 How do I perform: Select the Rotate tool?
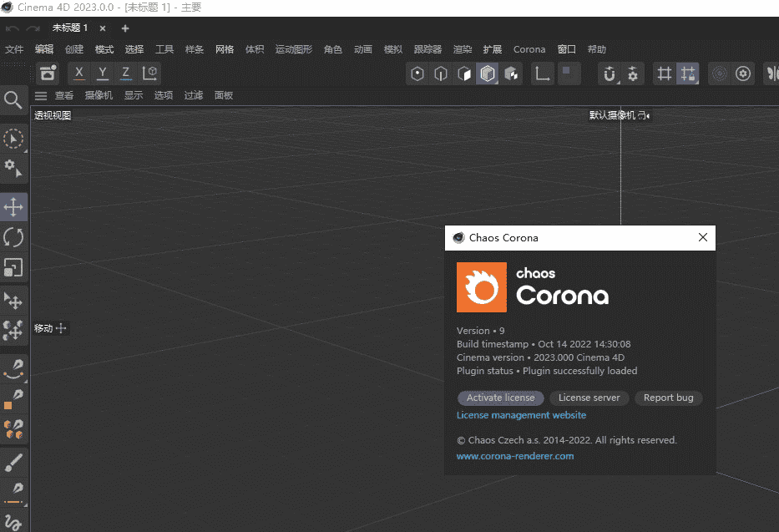point(14,237)
